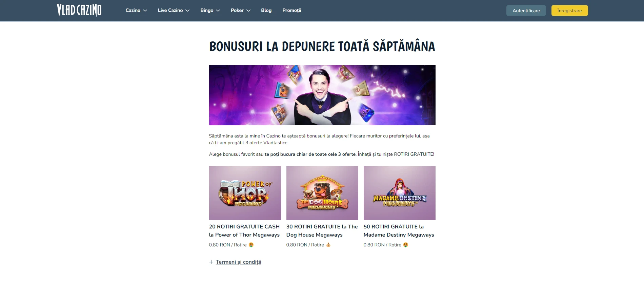Click the yellow Înregistrare button
Screen dimensions: 644x297
pos(569,11)
